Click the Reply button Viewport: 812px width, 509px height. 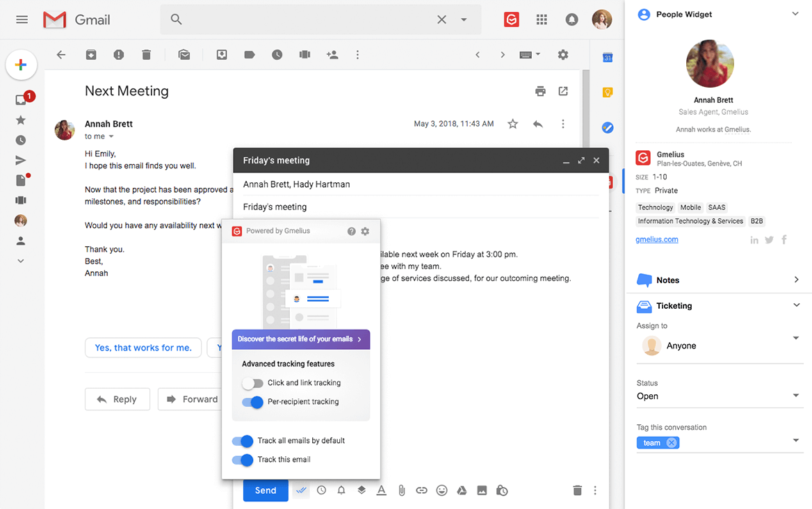pyautogui.click(x=117, y=399)
